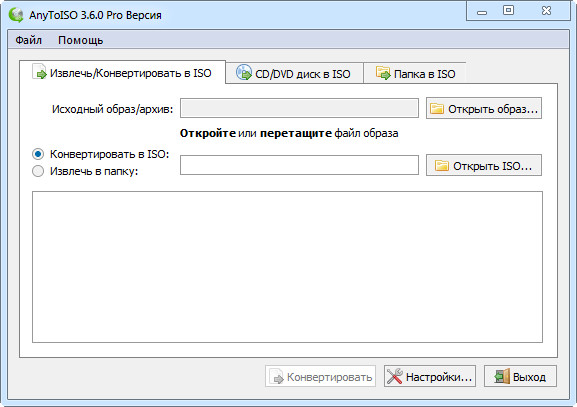
Task: Switch to Папка в ISO tab
Action: coord(415,74)
